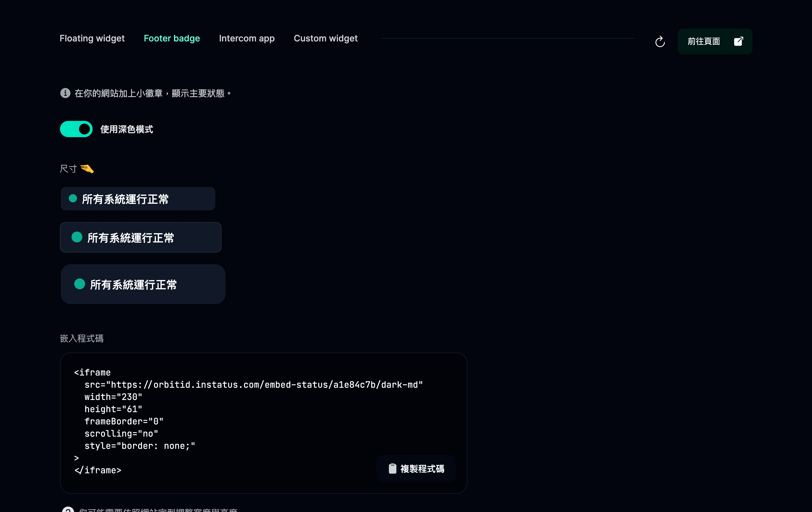Click the clipboard icon in copy button

[392, 469]
